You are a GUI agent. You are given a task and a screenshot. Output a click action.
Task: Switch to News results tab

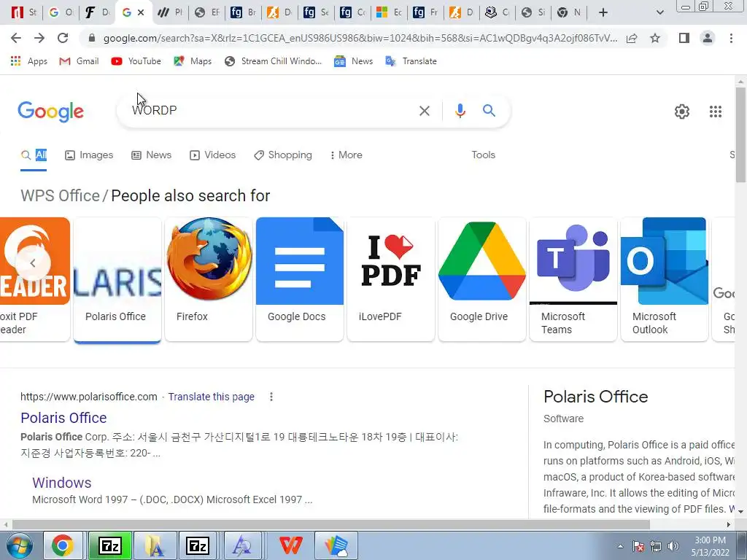pyautogui.click(x=152, y=155)
